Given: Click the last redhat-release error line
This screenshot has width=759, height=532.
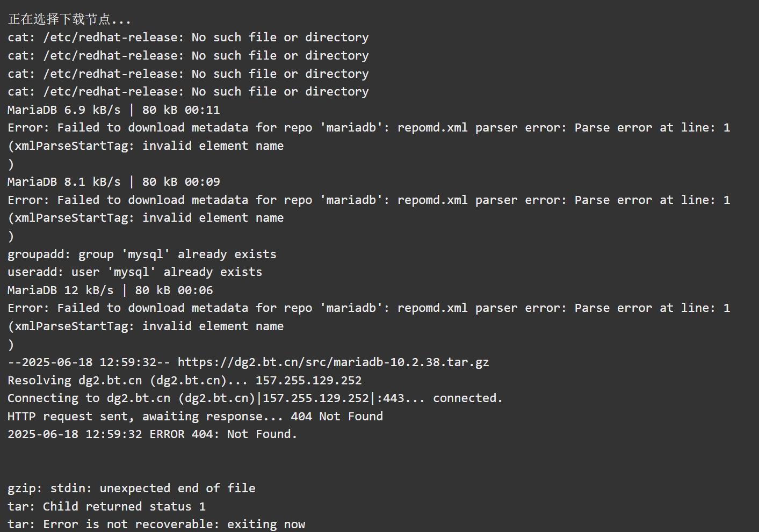Looking at the screenshot, I should tap(188, 92).
